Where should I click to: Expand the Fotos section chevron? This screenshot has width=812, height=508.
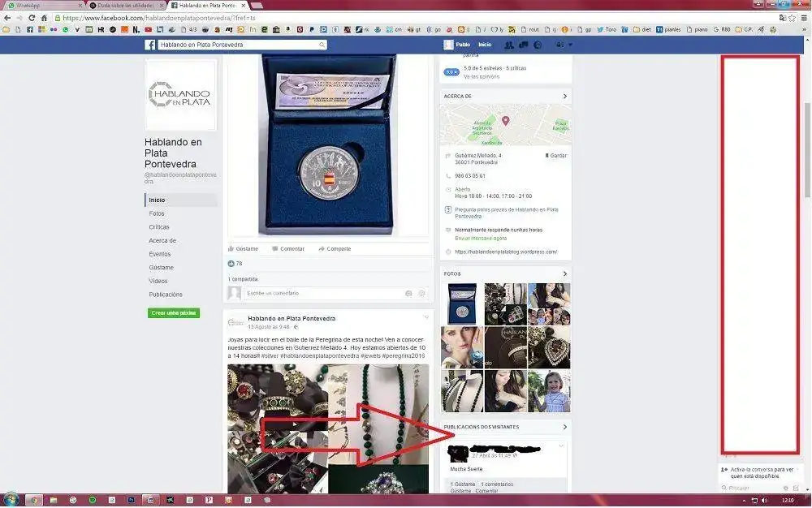pos(564,273)
